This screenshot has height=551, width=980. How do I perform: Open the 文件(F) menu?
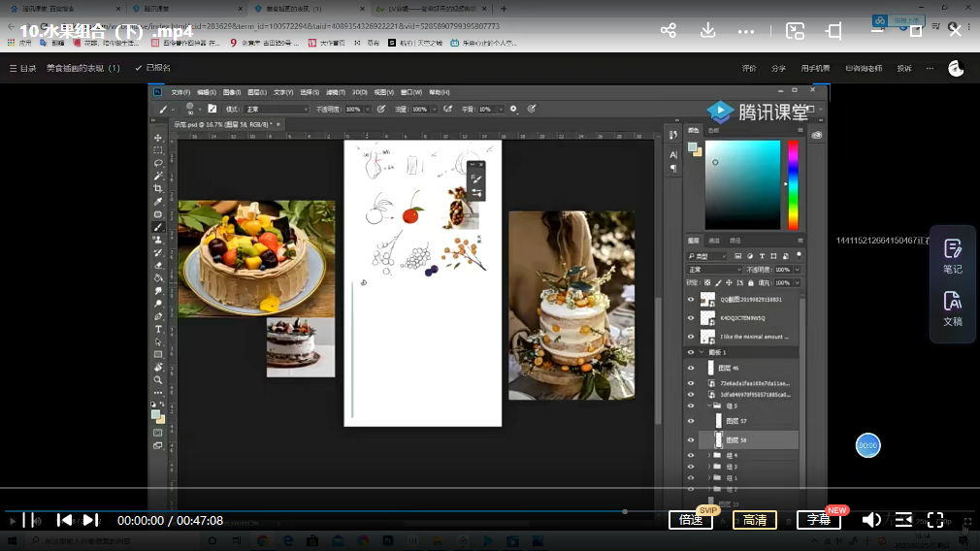(x=180, y=92)
